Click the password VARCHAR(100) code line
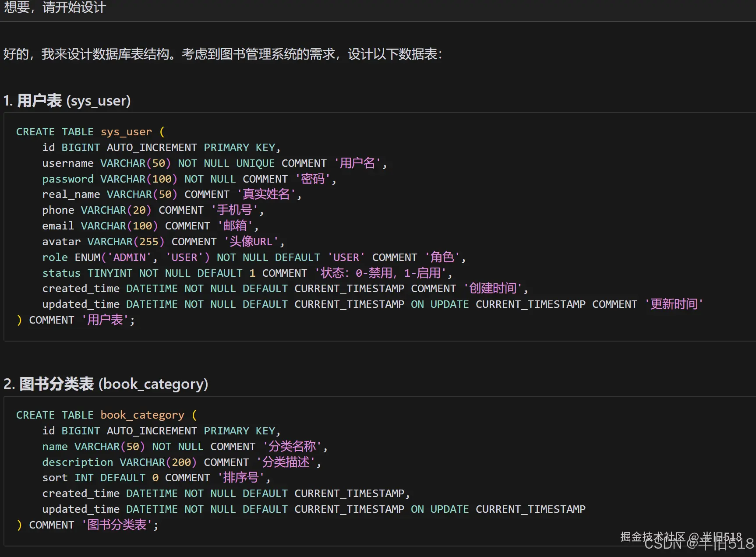The height and width of the screenshot is (557, 756). pos(189,179)
